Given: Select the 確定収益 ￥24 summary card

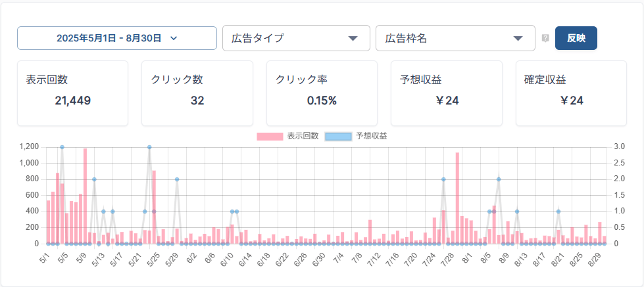Looking at the screenshot, I should click(571, 93).
